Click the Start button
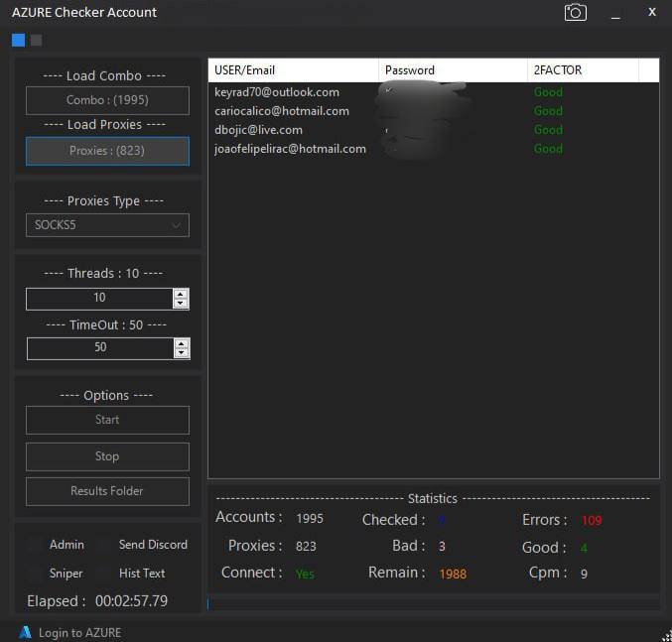Screen dimensions: 672x642 coord(107,420)
